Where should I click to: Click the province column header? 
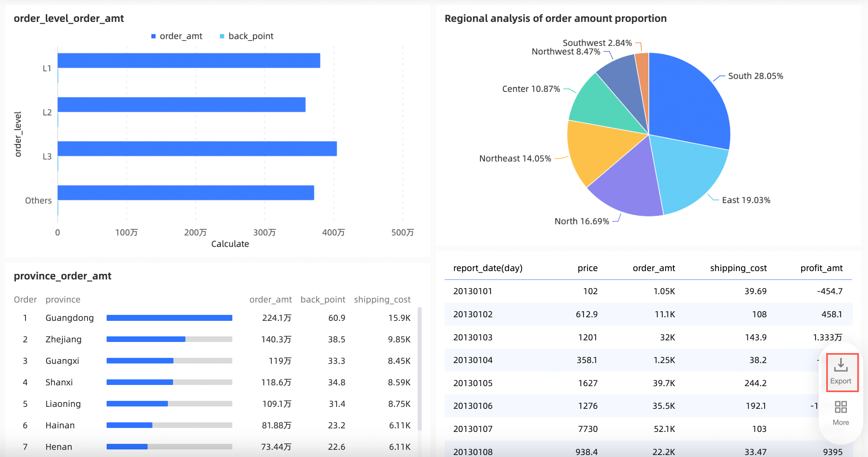click(x=63, y=299)
